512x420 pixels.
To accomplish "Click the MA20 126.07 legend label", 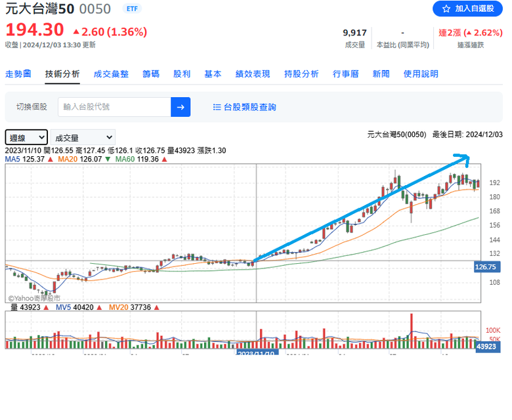I will [84, 159].
